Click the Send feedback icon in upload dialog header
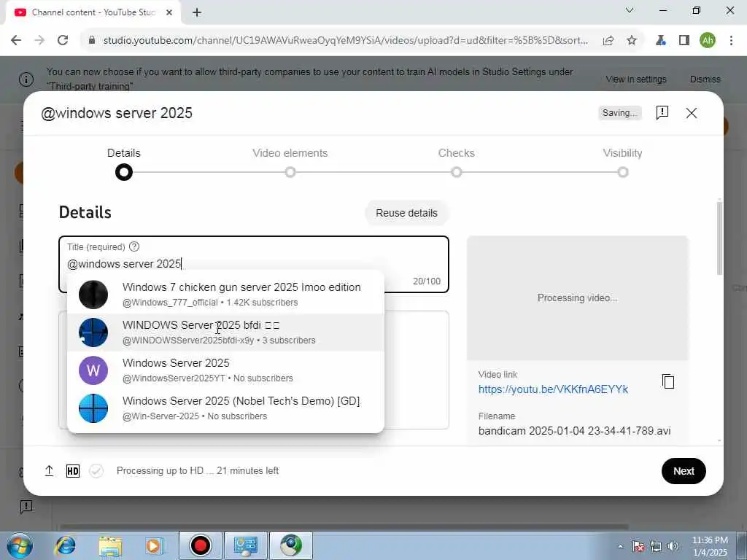 pos(662,113)
